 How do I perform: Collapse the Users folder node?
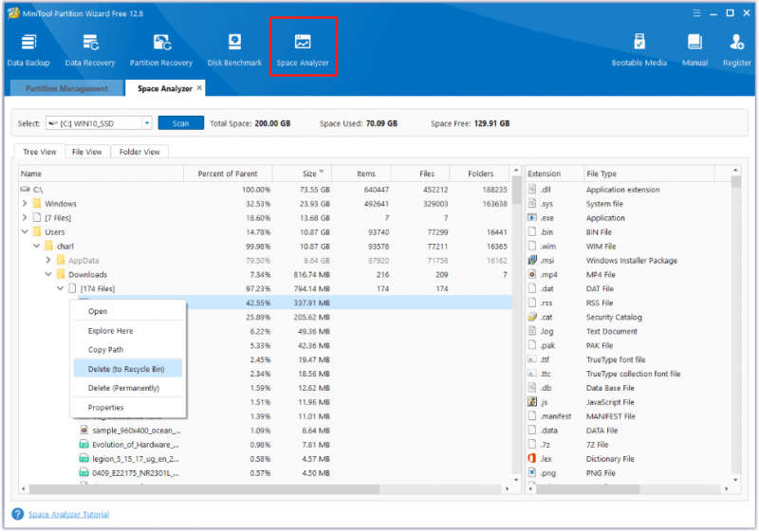pos(25,231)
